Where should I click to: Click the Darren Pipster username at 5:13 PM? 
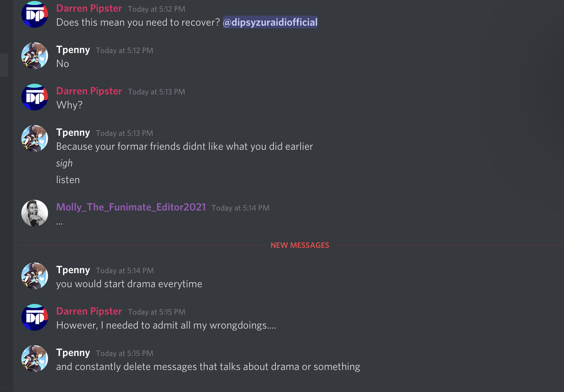[x=89, y=91]
